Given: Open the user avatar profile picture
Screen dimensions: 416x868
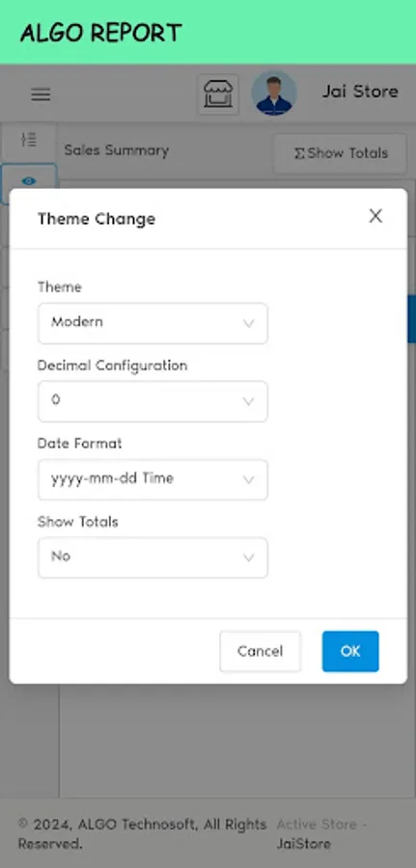Looking at the screenshot, I should pos(274,93).
